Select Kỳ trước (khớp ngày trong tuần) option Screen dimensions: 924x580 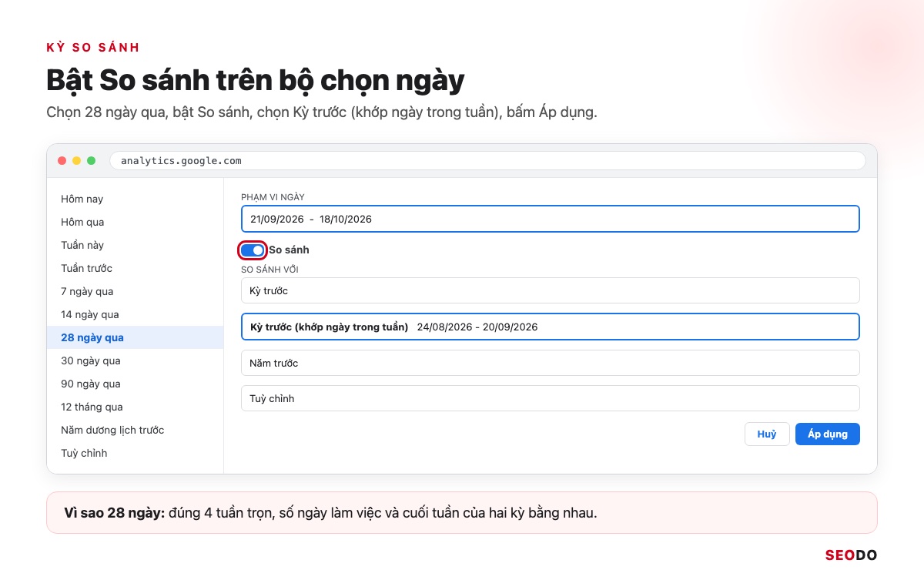click(x=550, y=327)
